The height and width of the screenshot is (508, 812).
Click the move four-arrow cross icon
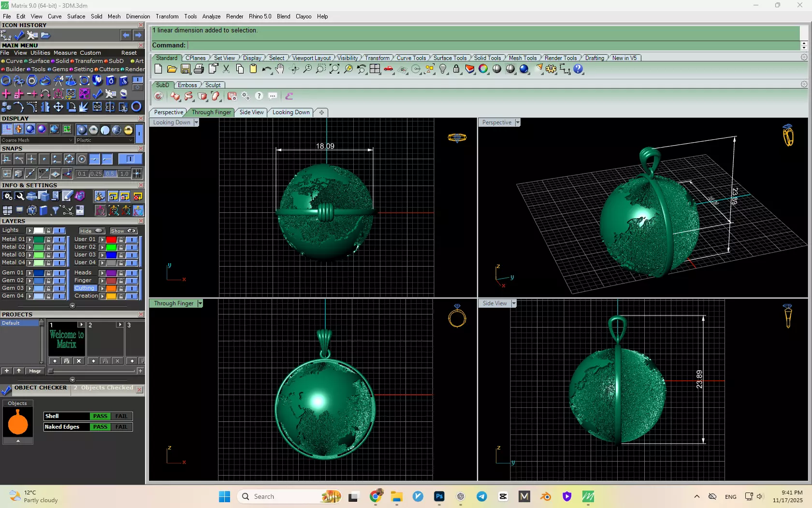coord(58,107)
